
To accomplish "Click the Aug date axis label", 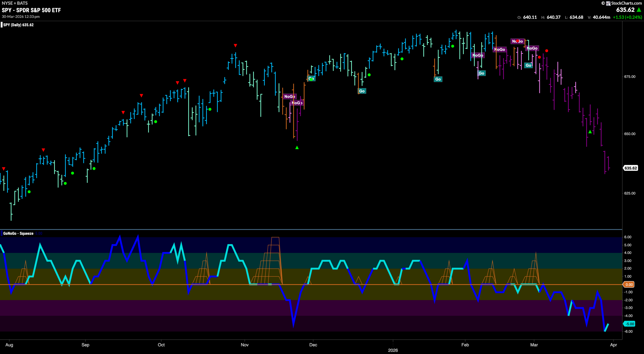I will pyautogui.click(x=9, y=345).
